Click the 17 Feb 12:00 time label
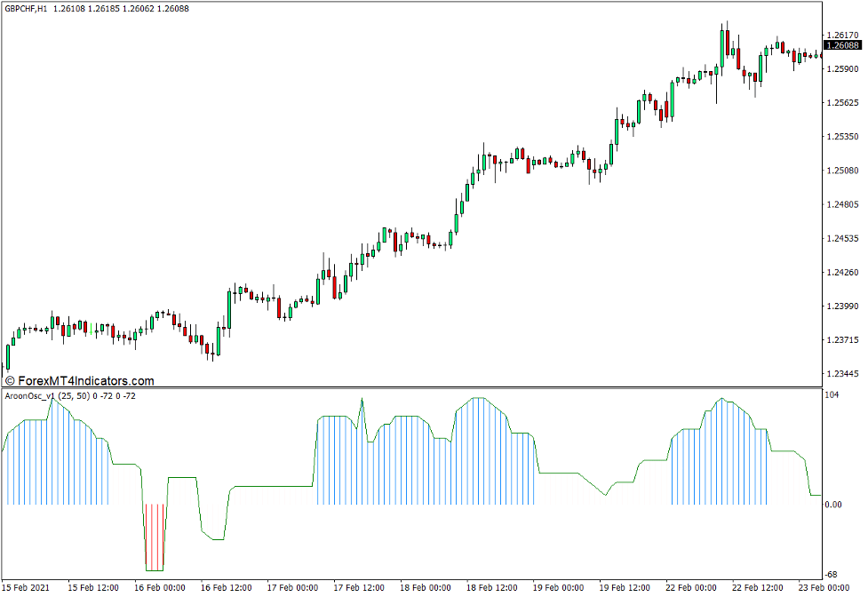This screenshot has width=868, height=597. (359, 588)
